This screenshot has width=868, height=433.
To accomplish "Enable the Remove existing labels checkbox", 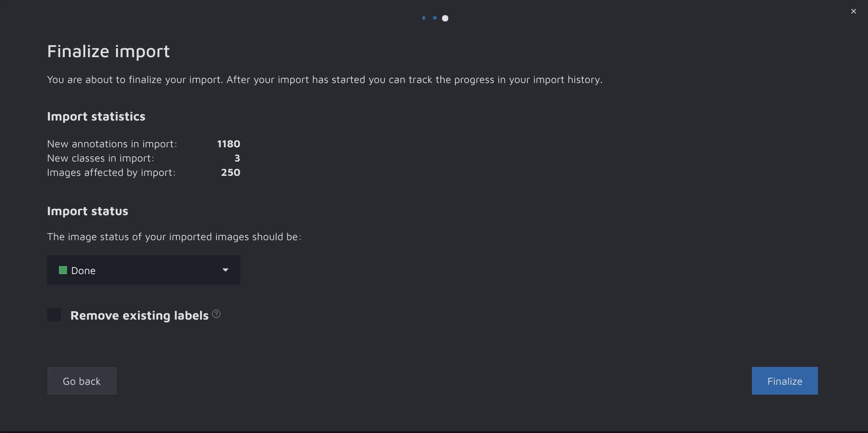I will point(54,315).
